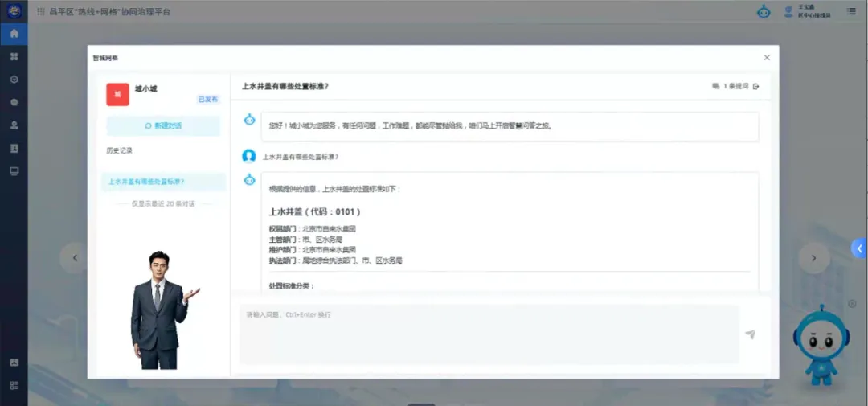Click the left carousel arrow button
The image size is (868, 406).
[75, 258]
